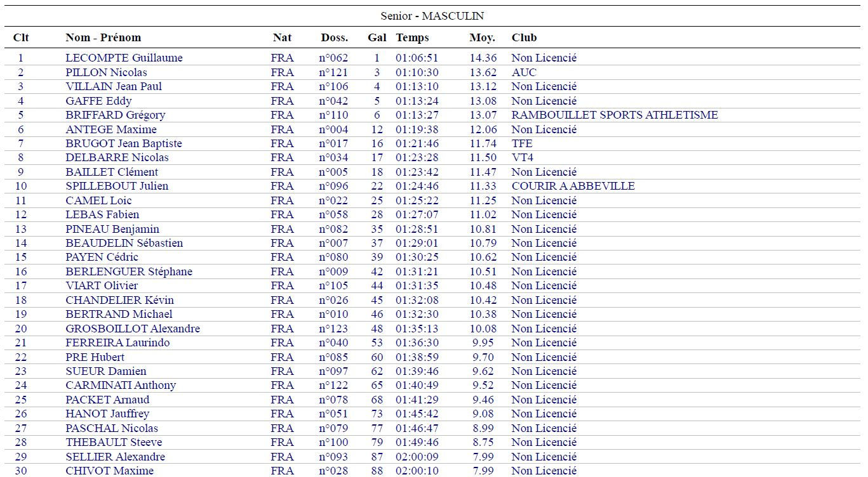Select the name CARMINATI Anthony

[121, 385]
